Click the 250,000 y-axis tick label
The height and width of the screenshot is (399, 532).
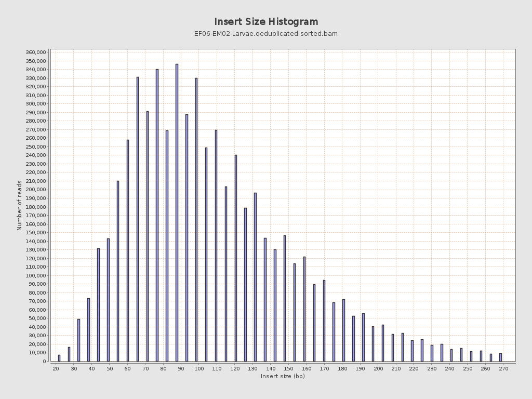36,147
